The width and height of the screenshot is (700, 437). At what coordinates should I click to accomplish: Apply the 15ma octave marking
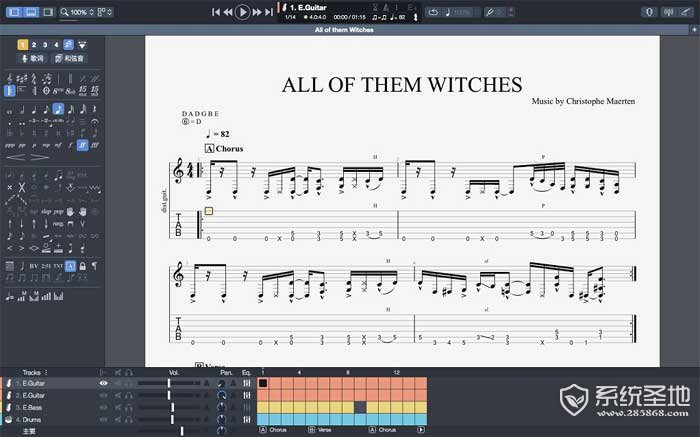(x=83, y=91)
